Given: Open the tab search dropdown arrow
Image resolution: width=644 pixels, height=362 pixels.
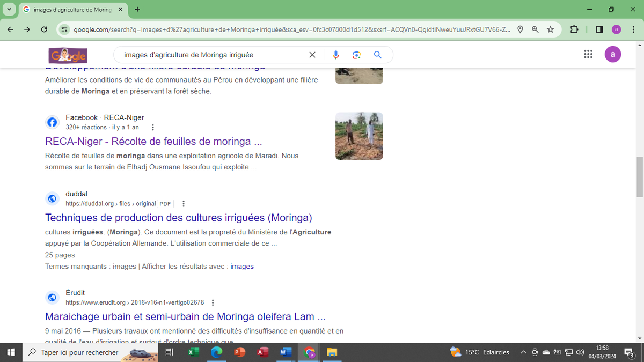Looking at the screenshot, I should 9,9.
